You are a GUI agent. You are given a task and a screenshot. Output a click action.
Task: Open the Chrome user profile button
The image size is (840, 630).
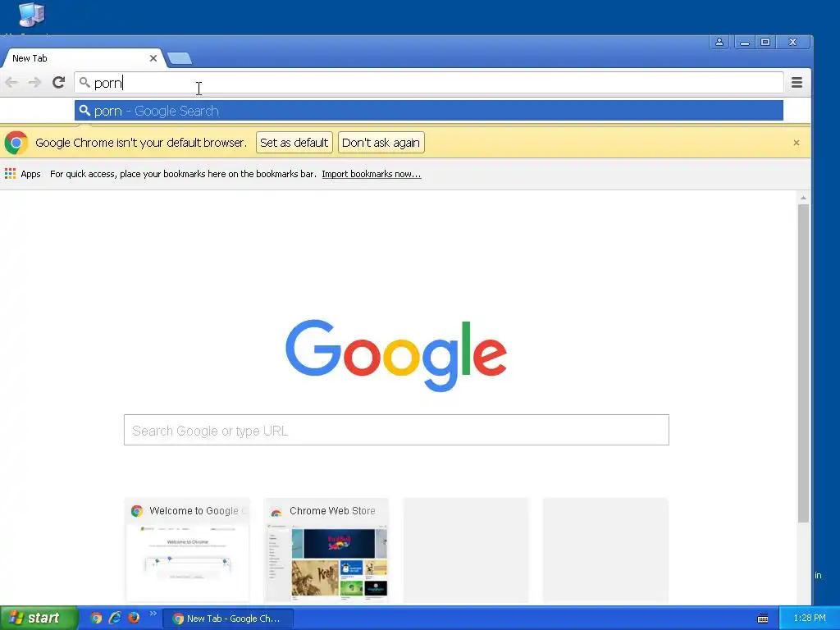pos(719,42)
